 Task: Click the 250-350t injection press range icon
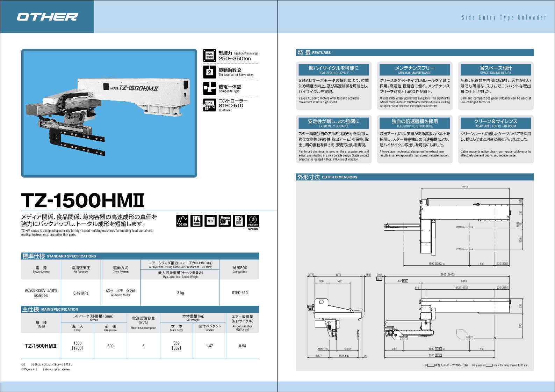pyautogui.click(x=209, y=56)
